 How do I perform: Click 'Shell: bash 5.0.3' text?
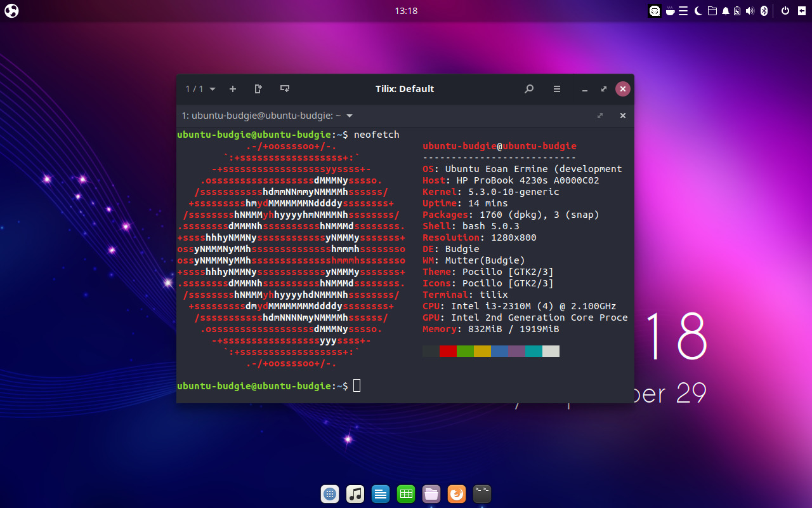(x=471, y=226)
